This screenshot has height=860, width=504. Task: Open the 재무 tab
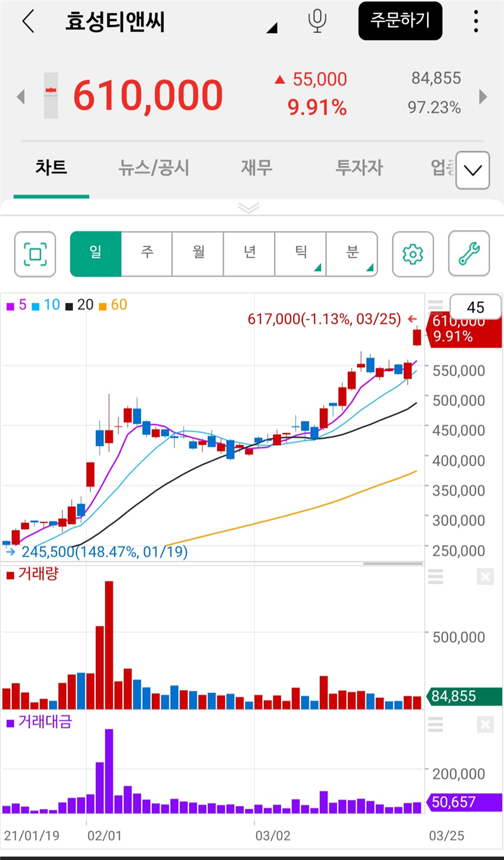point(256,168)
